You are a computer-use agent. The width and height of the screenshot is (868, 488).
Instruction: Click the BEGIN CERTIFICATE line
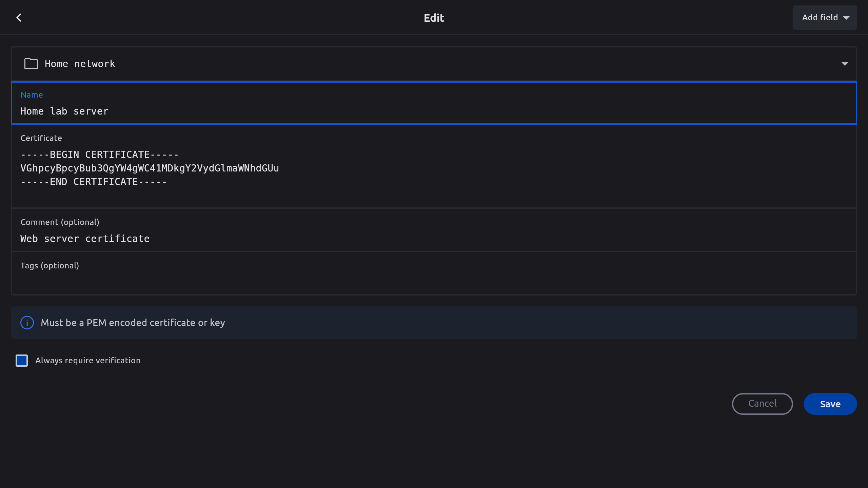coord(100,155)
